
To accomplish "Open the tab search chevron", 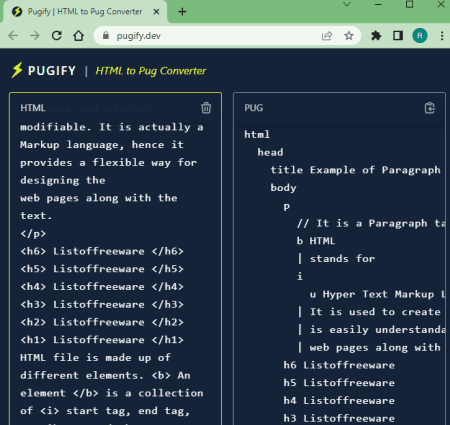I will click(347, 5).
